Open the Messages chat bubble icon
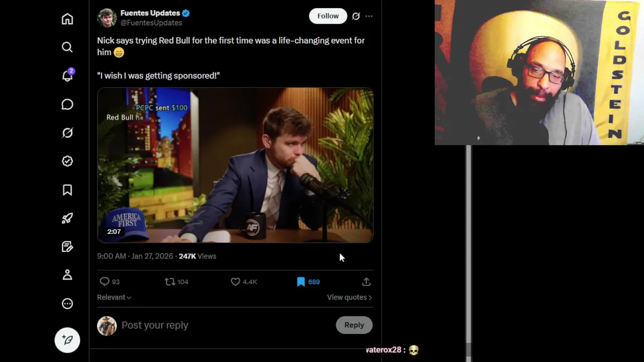The width and height of the screenshot is (644, 362). coord(67,105)
